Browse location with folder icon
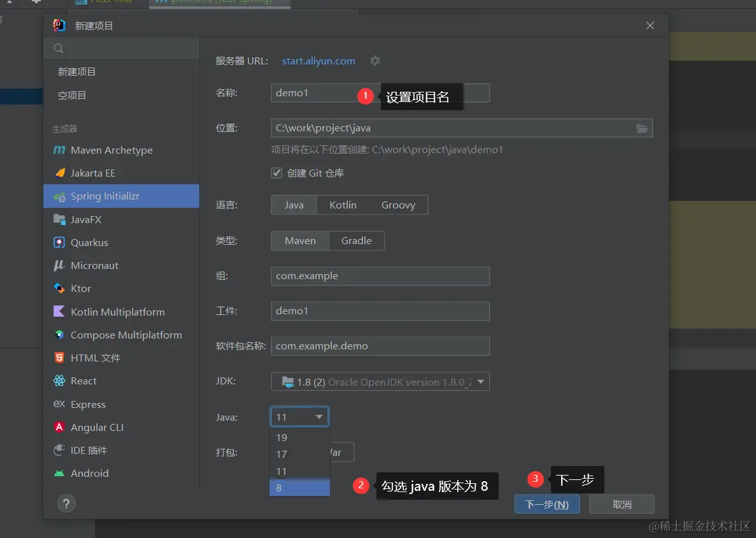Viewport: 756px width, 538px height. click(x=642, y=128)
